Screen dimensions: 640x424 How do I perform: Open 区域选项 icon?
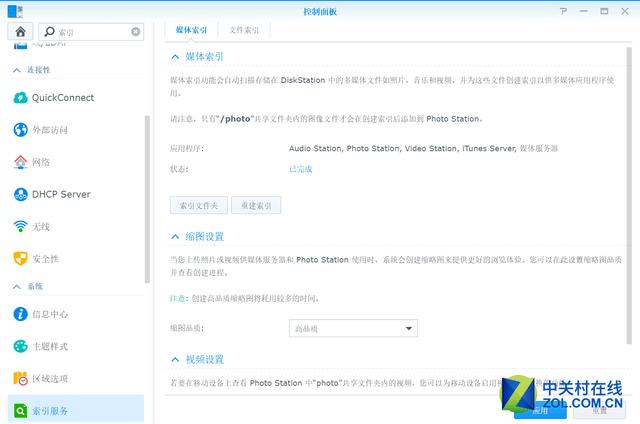click(x=20, y=378)
